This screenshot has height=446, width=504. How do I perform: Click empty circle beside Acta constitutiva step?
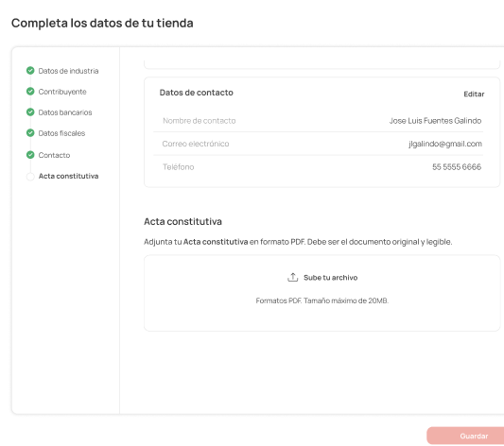pyautogui.click(x=30, y=177)
